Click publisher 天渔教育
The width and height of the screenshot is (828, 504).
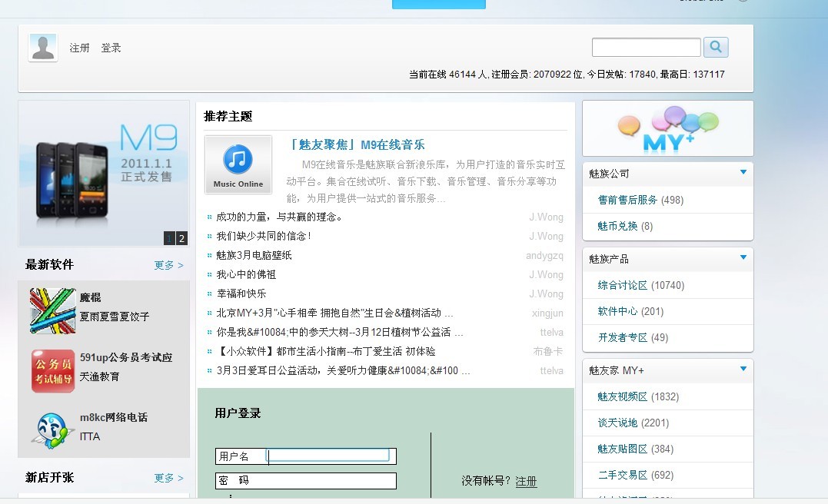click(x=99, y=376)
